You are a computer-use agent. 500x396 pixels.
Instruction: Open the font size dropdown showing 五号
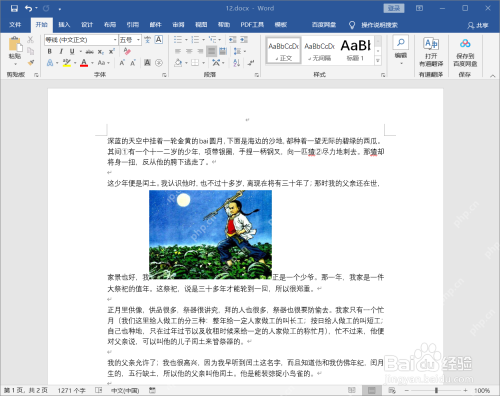[x=138, y=40]
